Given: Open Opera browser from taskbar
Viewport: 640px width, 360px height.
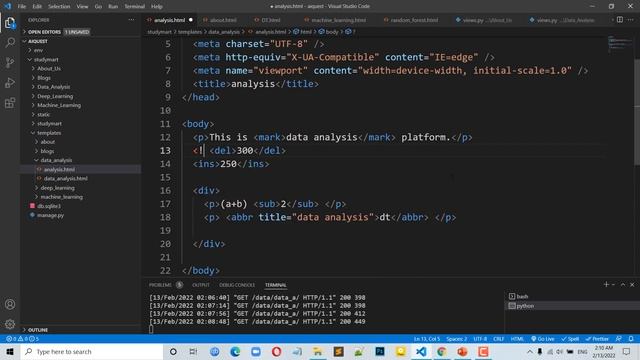Looking at the screenshot, I should (x=276, y=351).
